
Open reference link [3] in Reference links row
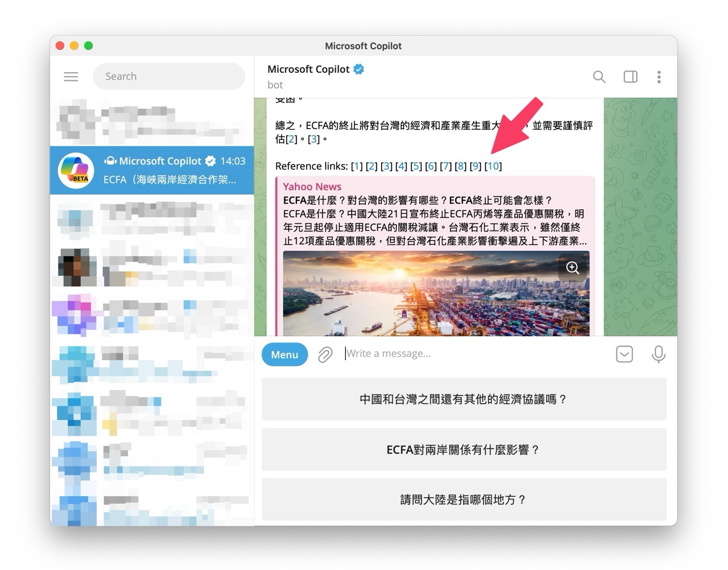pos(386,166)
